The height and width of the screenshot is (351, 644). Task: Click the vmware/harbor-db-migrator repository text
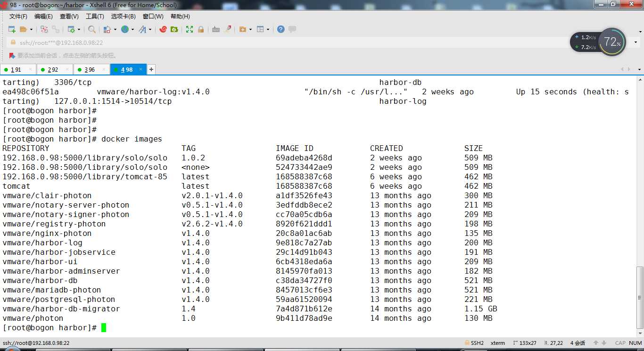pyautogui.click(x=61, y=309)
